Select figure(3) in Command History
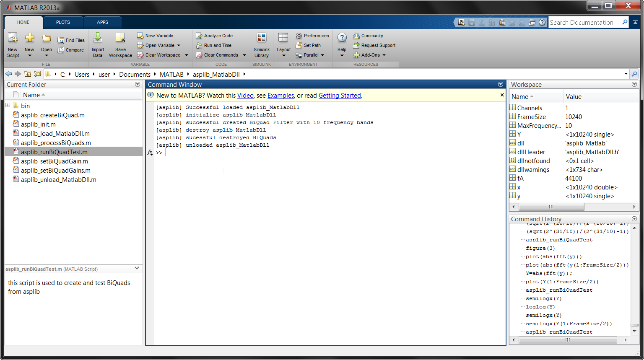The image size is (644, 360). 541,248
